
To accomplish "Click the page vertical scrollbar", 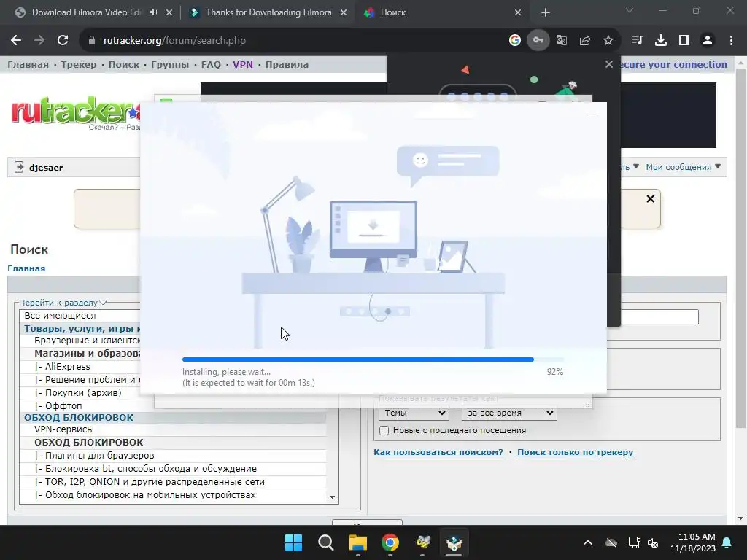I will tap(740, 248).
